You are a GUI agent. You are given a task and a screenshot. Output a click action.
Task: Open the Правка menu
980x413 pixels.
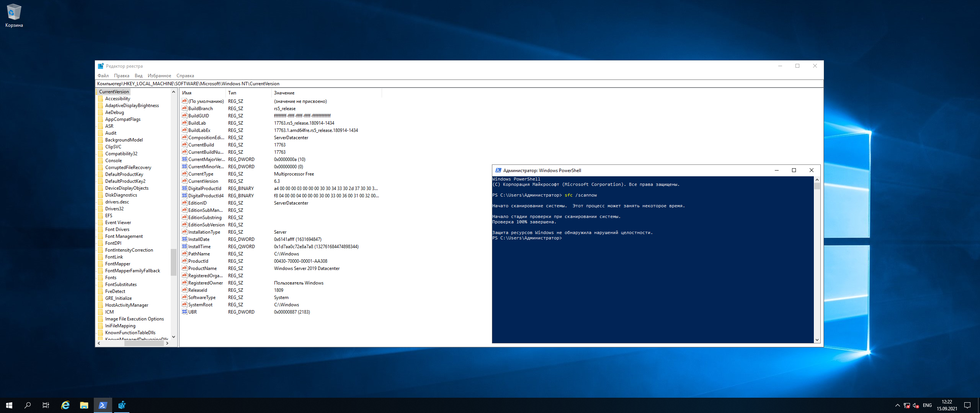(121, 76)
